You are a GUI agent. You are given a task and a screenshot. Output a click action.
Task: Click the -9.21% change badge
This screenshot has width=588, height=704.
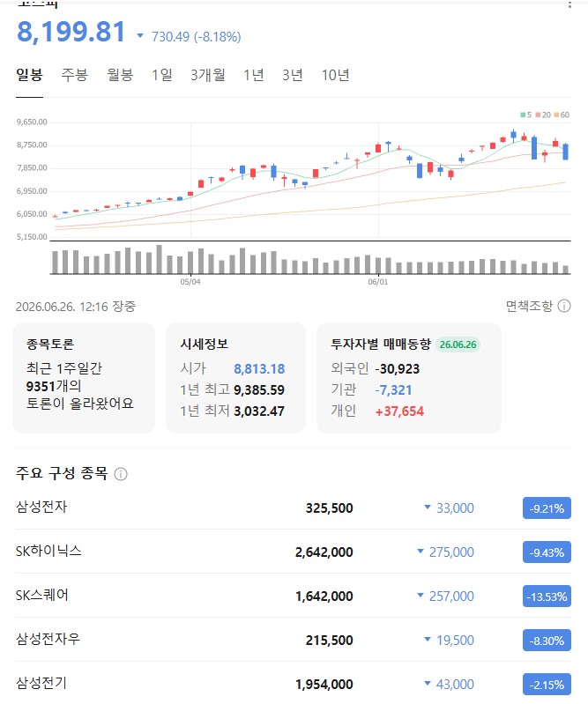click(547, 508)
